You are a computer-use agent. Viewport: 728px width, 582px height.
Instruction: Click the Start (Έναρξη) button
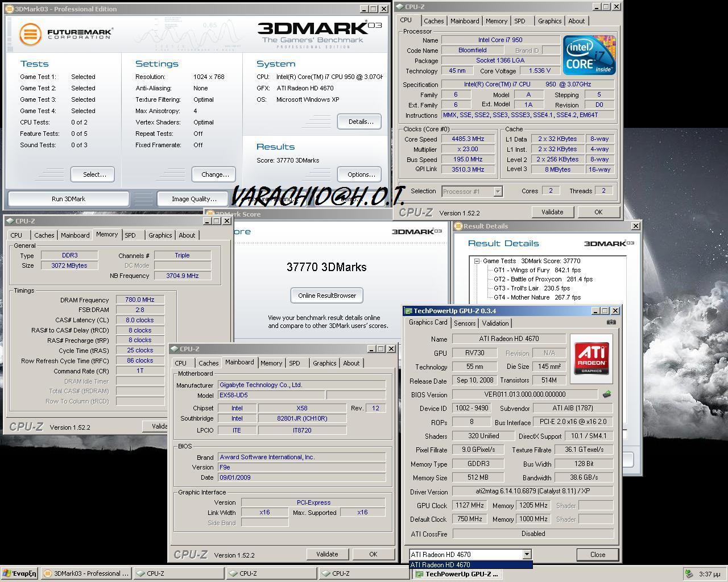point(19,573)
